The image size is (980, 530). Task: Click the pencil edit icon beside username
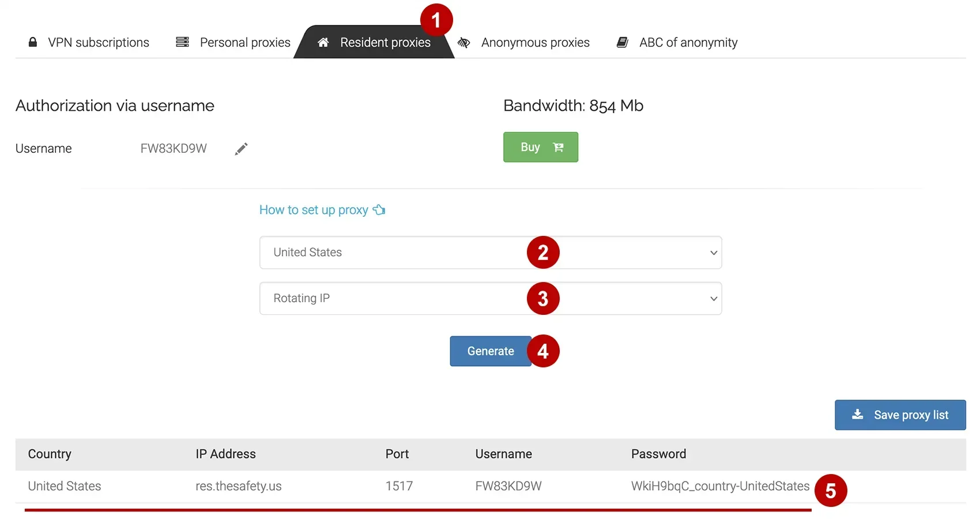[241, 149]
